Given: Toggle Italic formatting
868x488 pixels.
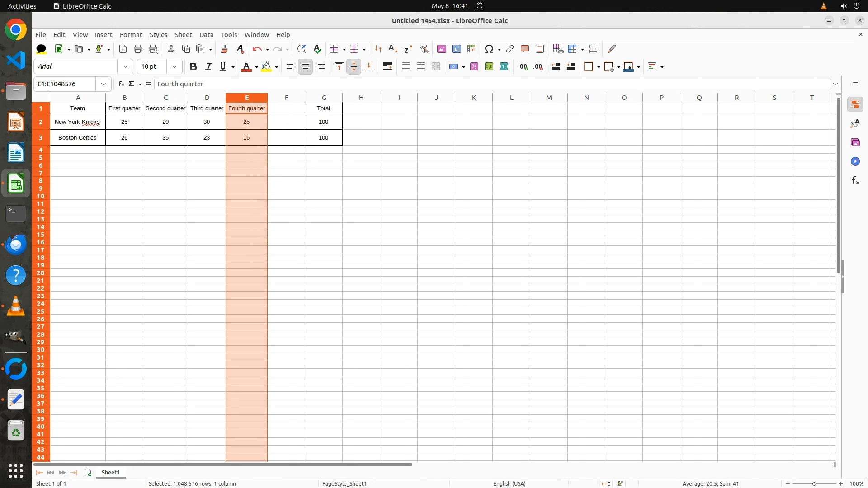Looking at the screenshot, I should click(208, 66).
